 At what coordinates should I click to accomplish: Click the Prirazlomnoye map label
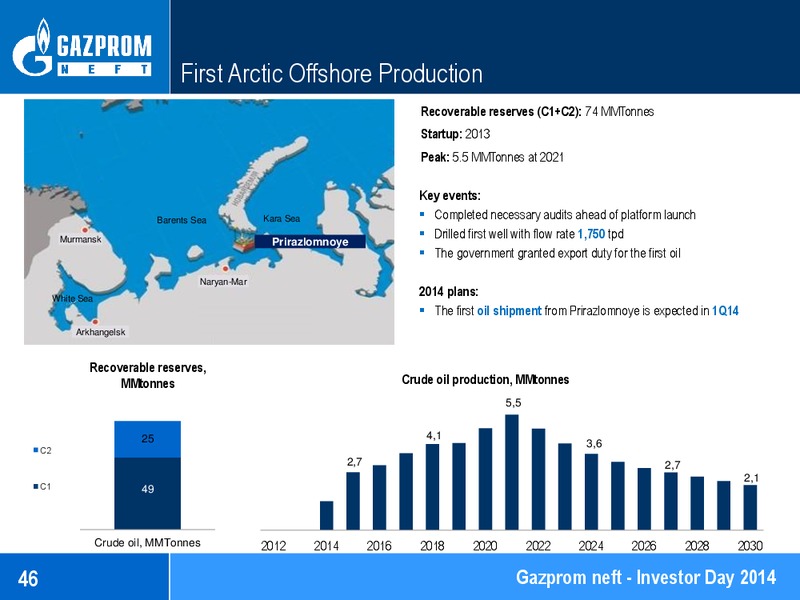click(310, 242)
